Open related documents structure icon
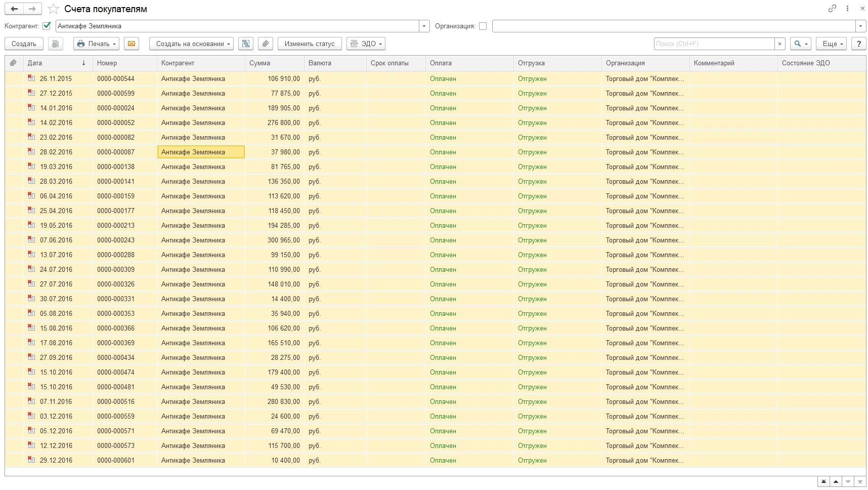868x490 pixels. (x=246, y=44)
